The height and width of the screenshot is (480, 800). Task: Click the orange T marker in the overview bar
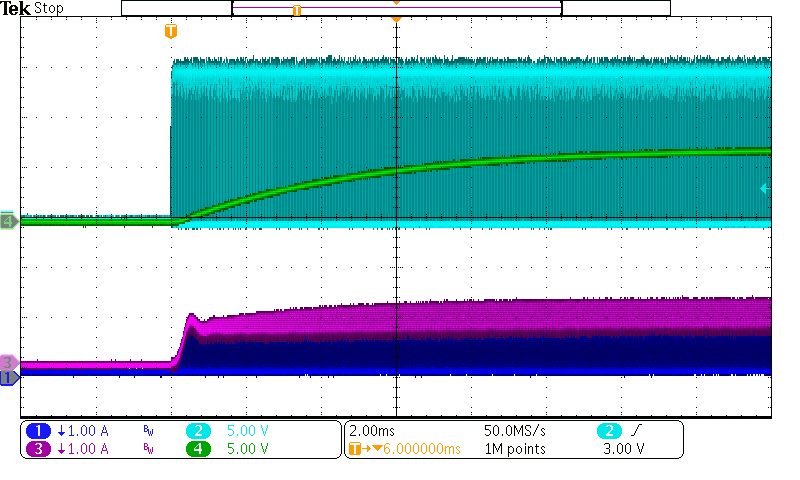(296, 10)
